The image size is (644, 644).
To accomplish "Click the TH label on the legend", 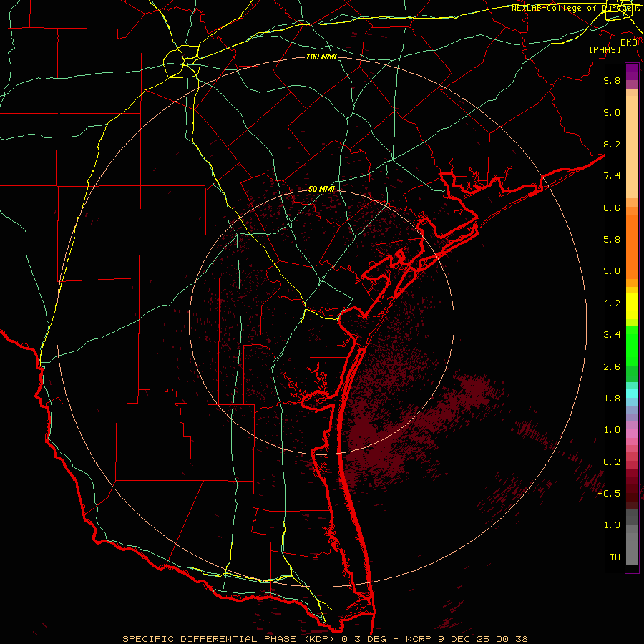I will tap(615, 557).
